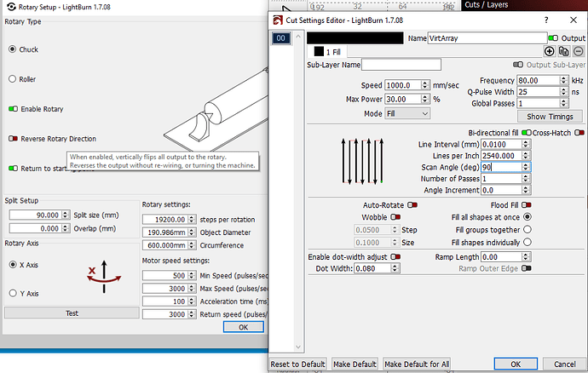
Task: Toggle Bi-directional fill switch
Action: click(x=526, y=133)
